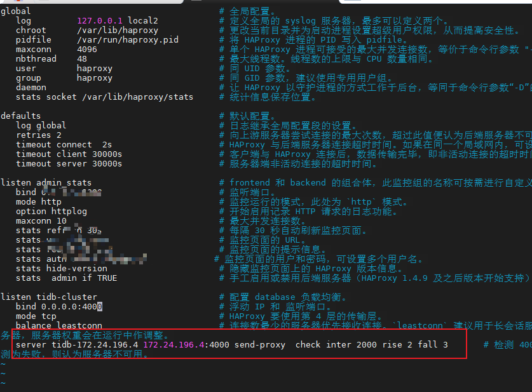532x392 pixels.
Task: Place cursor on 'bind 0.0.0.0:4000' line
Action: point(59,306)
